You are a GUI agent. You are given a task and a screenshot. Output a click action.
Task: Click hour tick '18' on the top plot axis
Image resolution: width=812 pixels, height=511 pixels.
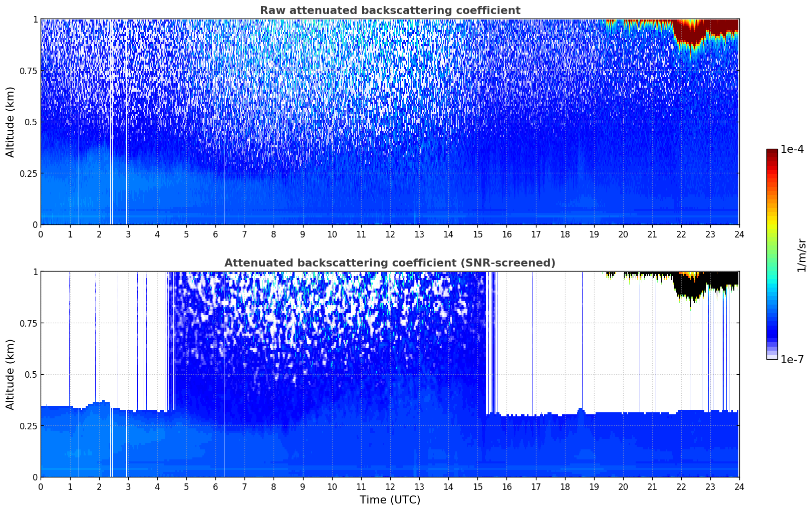[565, 234]
